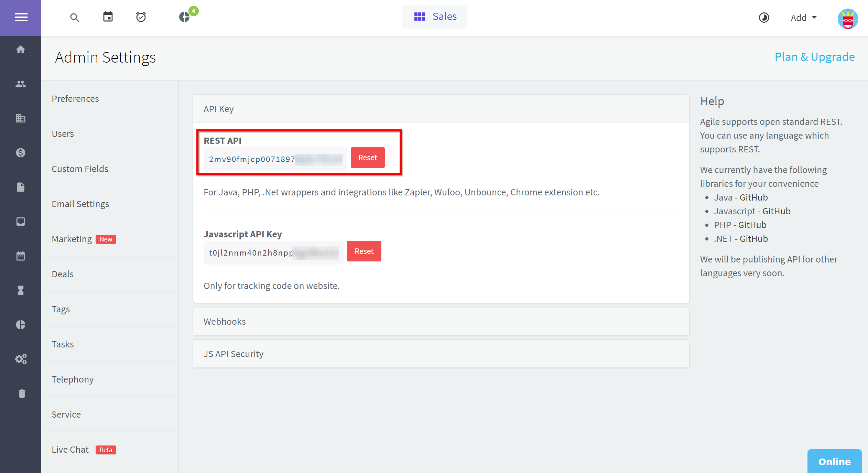Open the Contacts section icon

tap(20, 84)
